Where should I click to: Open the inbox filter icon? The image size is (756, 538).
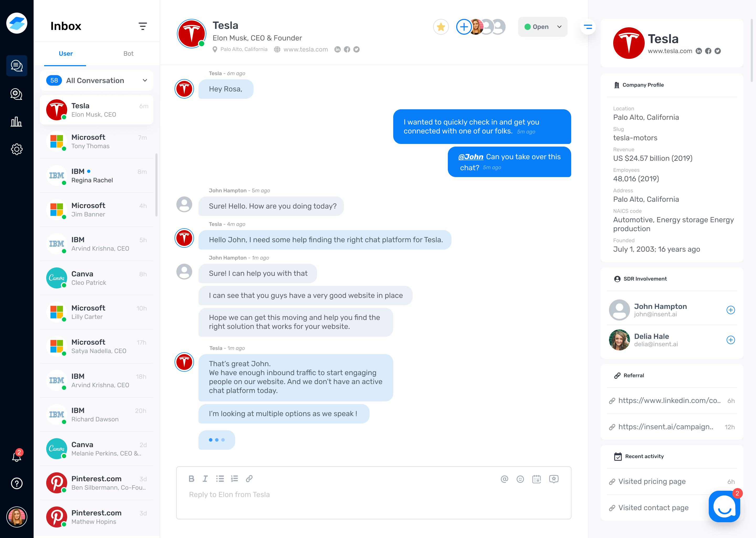[x=143, y=26]
